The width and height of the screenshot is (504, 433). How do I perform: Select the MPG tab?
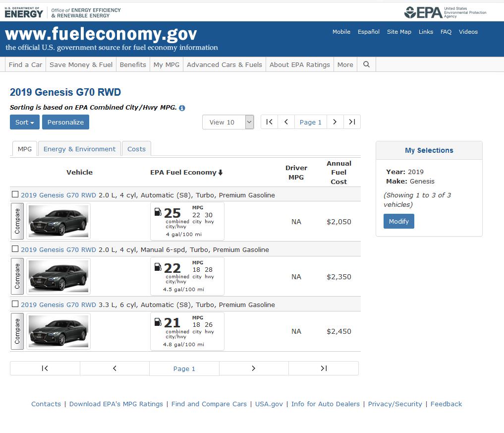[x=25, y=149]
